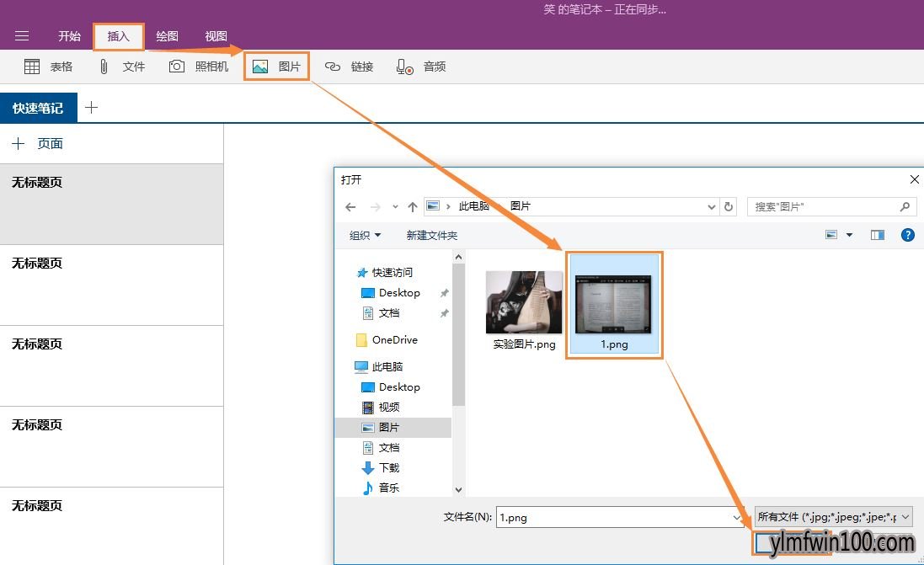Record audio with 音频
This screenshot has width=924, height=565.
(421, 67)
